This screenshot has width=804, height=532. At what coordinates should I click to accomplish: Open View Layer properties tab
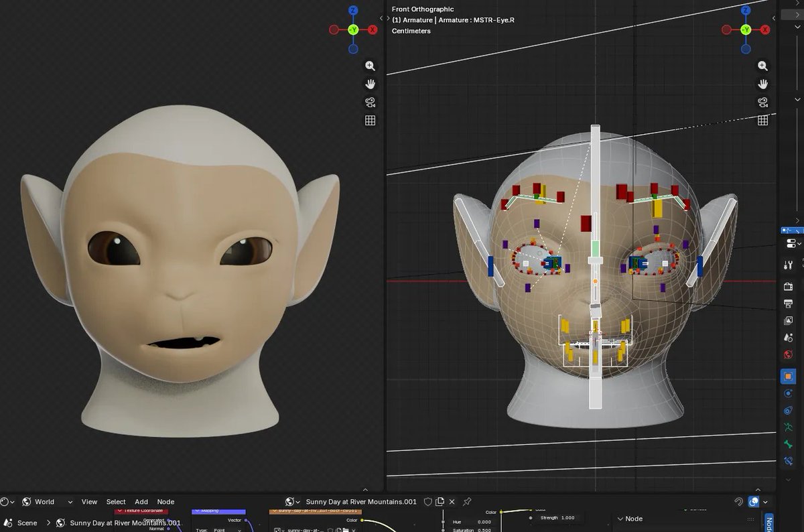tap(789, 321)
